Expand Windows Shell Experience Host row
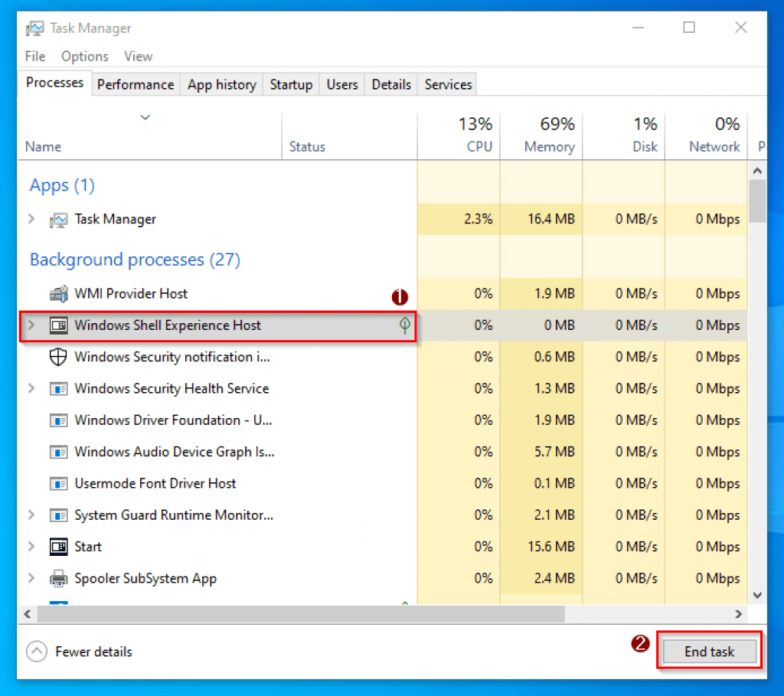The height and width of the screenshot is (696, 784). [x=31, y=325]
